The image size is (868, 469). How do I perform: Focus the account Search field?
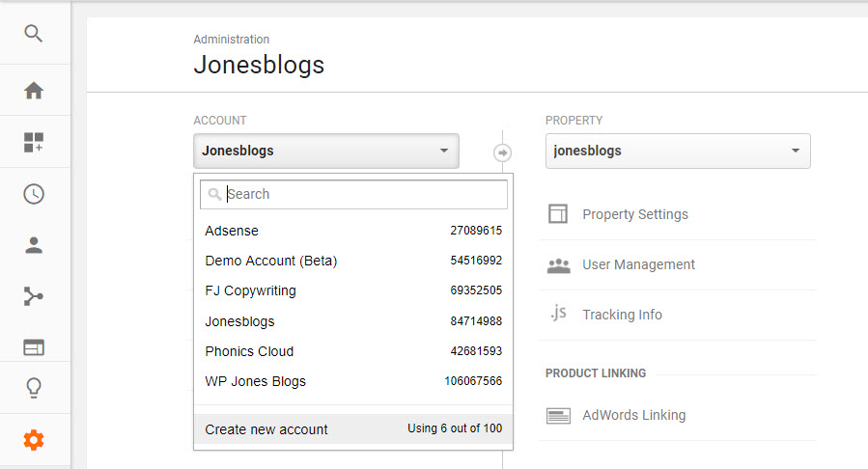pos(353,194)
